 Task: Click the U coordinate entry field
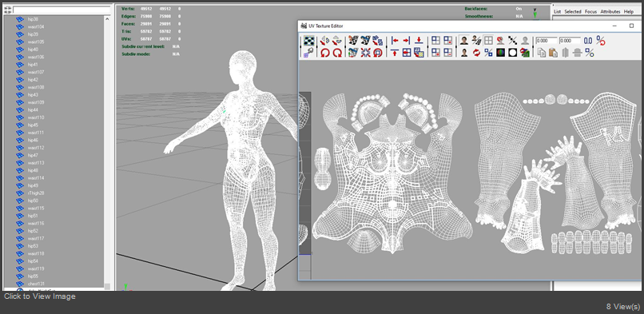click(x=547, y=41)
